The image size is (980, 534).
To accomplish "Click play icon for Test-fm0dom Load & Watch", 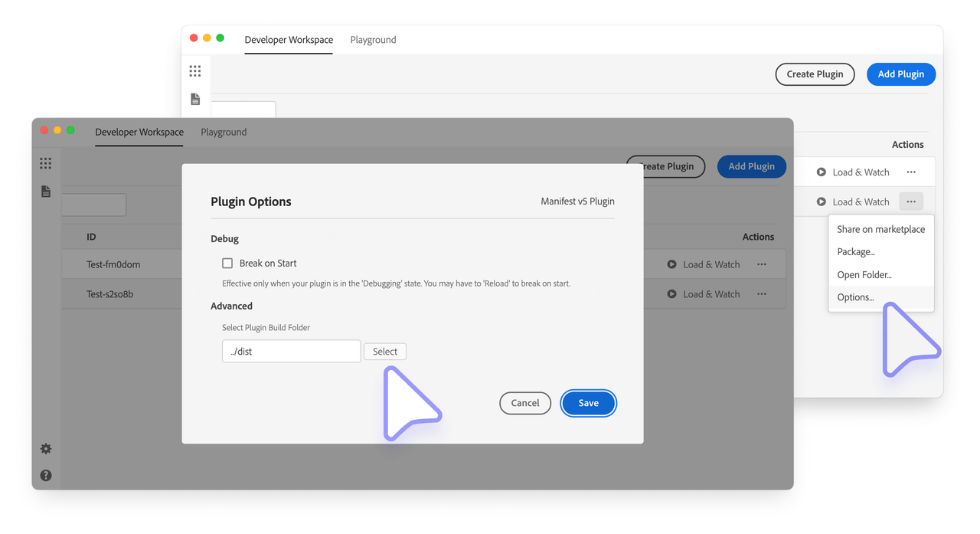I will click(671, 264).
